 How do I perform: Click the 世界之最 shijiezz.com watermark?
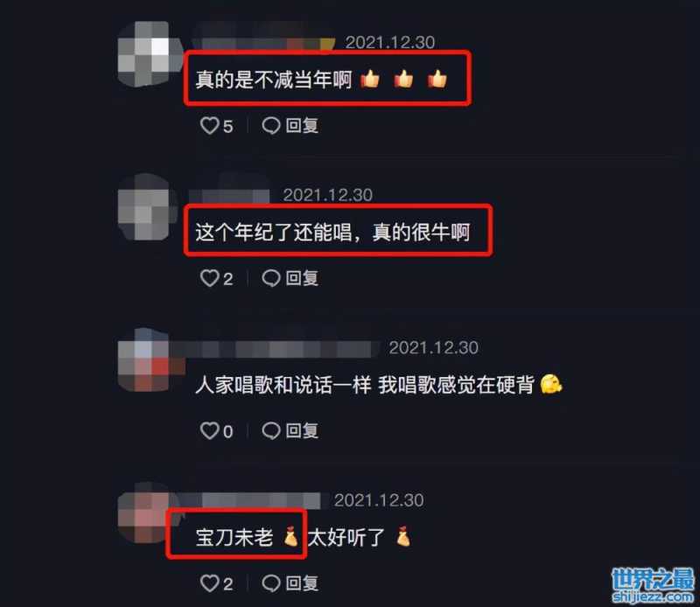point(653,585)
